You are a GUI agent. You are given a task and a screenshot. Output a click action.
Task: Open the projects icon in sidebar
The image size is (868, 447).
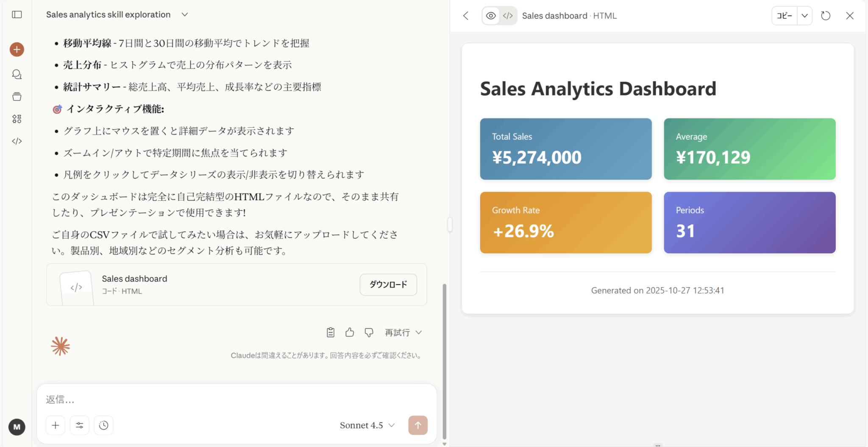(17, 97)
